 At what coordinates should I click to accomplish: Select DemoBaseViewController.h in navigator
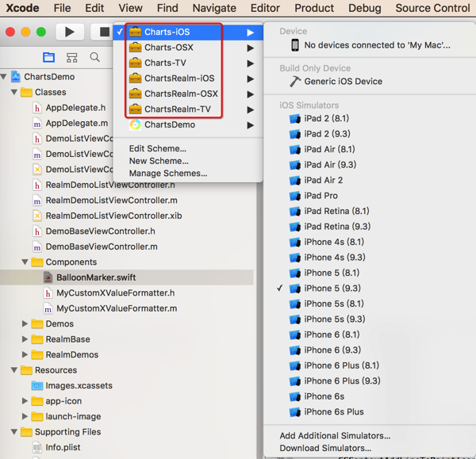click(100, 231)
